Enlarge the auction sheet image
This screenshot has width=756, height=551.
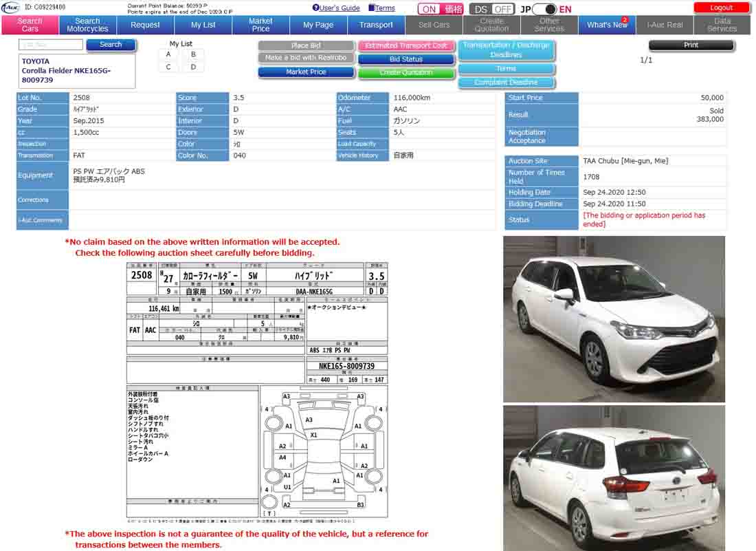257,391
